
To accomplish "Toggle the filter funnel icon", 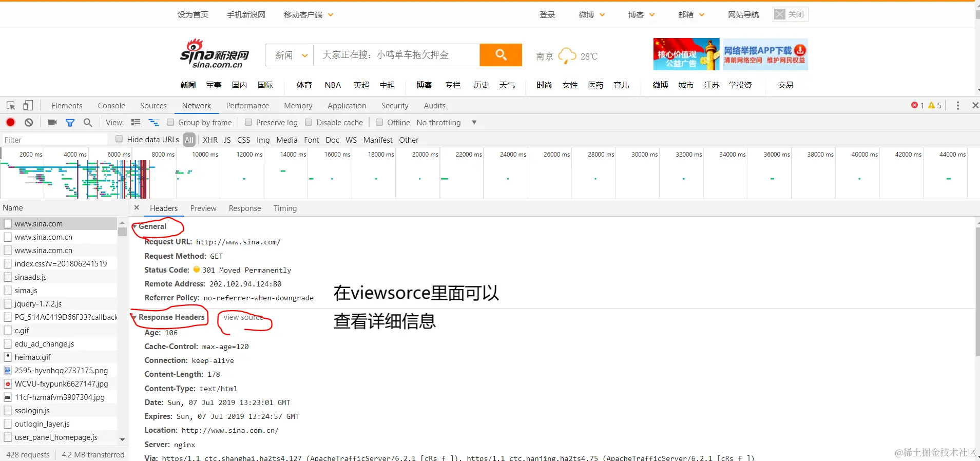I will [x=70, y=123].
